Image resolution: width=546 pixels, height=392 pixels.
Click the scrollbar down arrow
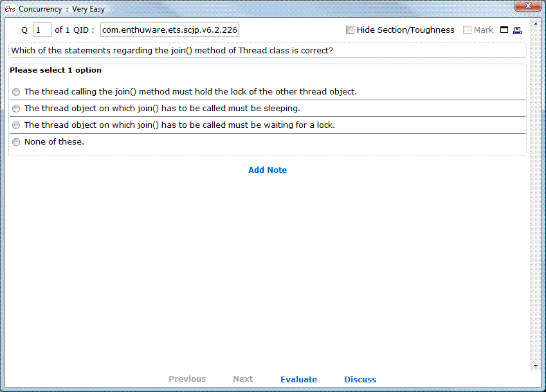point(536,366)
